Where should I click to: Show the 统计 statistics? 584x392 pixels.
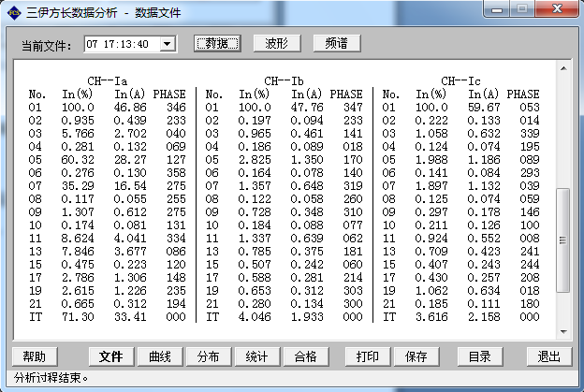click(x=257, y=356)
